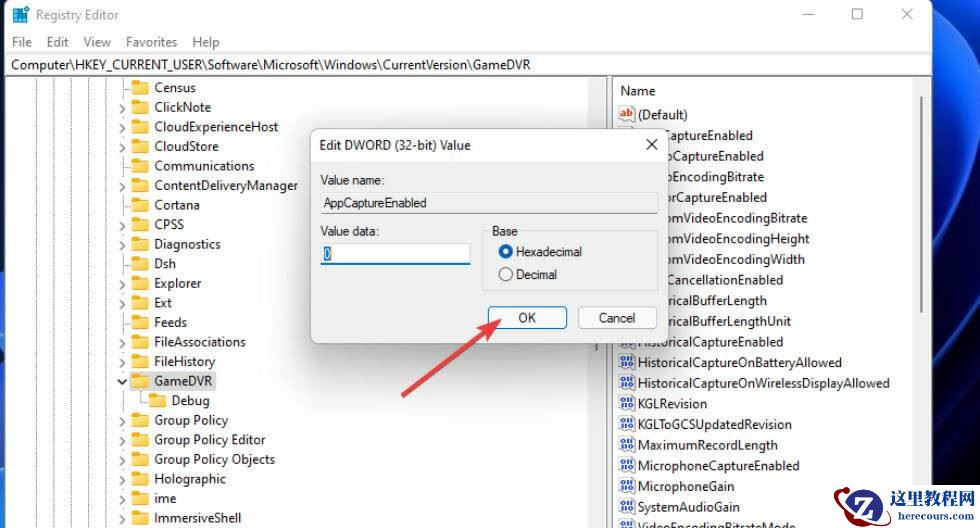Expand the CloudExperienceHost key
Viewport: 980px width, 528px height.
coord(122,127)
